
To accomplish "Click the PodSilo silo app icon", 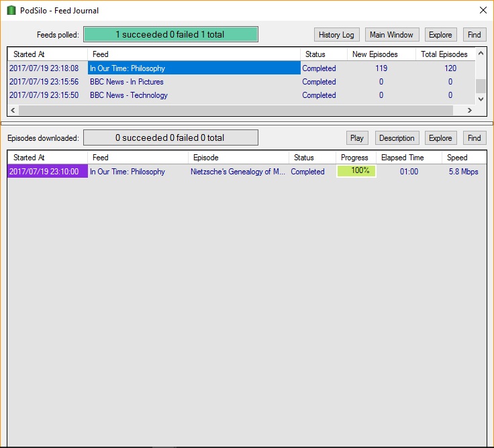I will click(11, 10).
